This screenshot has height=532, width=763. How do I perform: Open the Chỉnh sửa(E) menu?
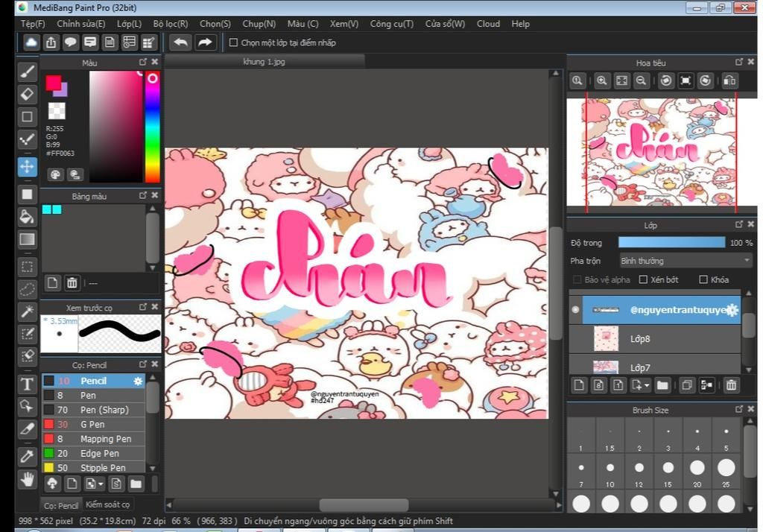[80, 23]
